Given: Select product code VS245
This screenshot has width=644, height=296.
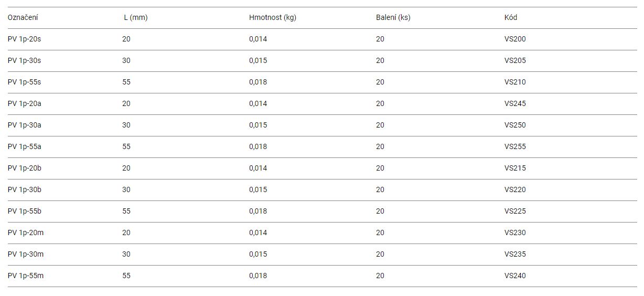Looking at the screenshot, I should 515,103.
